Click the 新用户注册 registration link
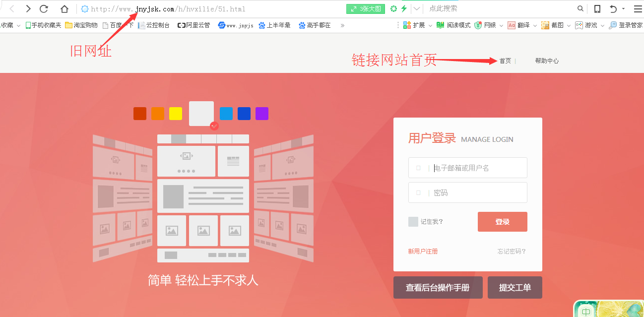Image resolution: width=644 pixels, height=317 pixels. pyautogui.click(x=422, y=251)
